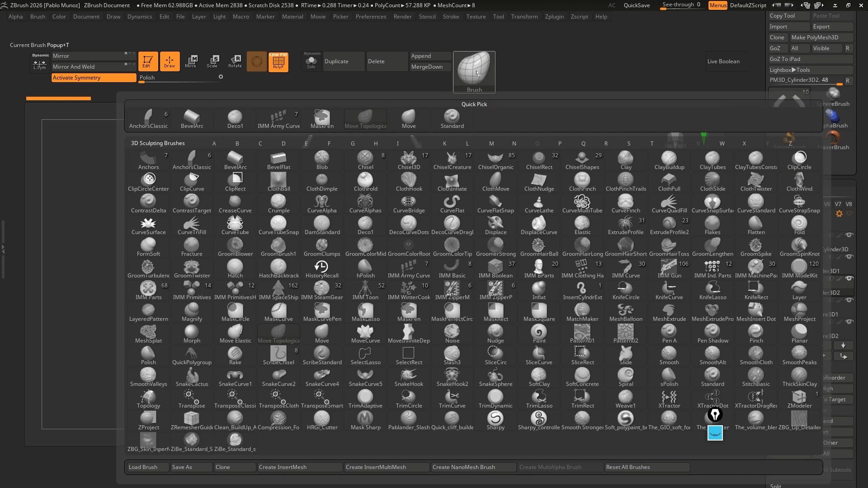
Task: Toggle Activate Symmetry off
Action: point(94,78)
